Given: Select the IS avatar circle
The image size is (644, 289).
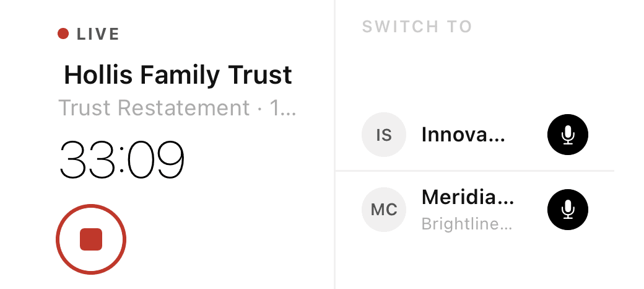Looking at the screenshot, I should coord(383,135).
